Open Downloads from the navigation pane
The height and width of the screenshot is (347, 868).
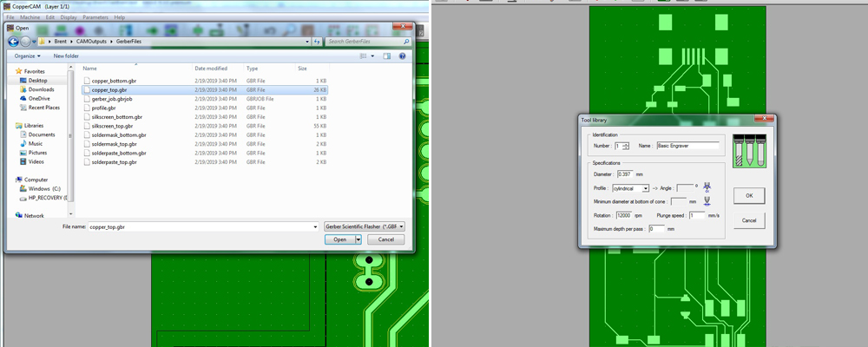click(41, 89)
